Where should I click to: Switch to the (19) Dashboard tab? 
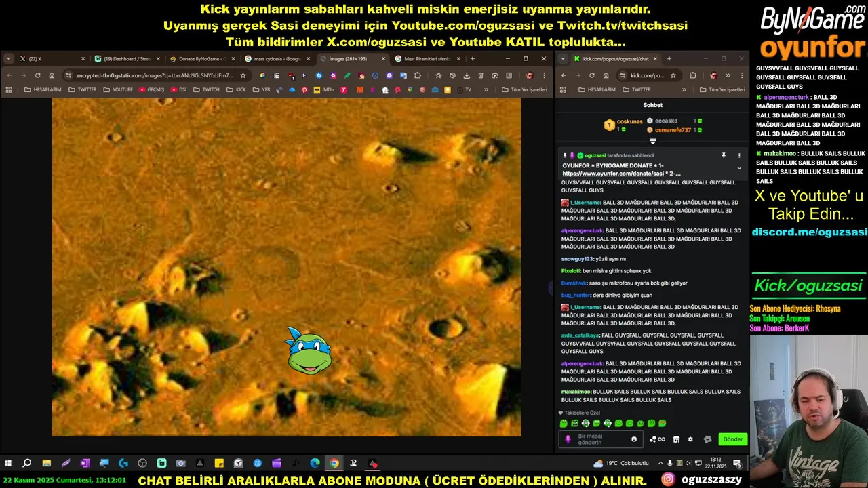coord(127,59)
